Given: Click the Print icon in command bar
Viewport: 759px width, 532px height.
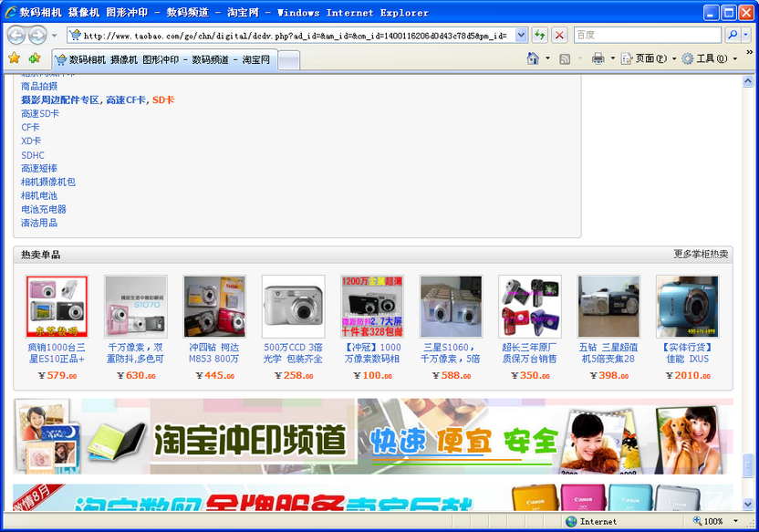Looking at the screenshot, I should (598, 58).
